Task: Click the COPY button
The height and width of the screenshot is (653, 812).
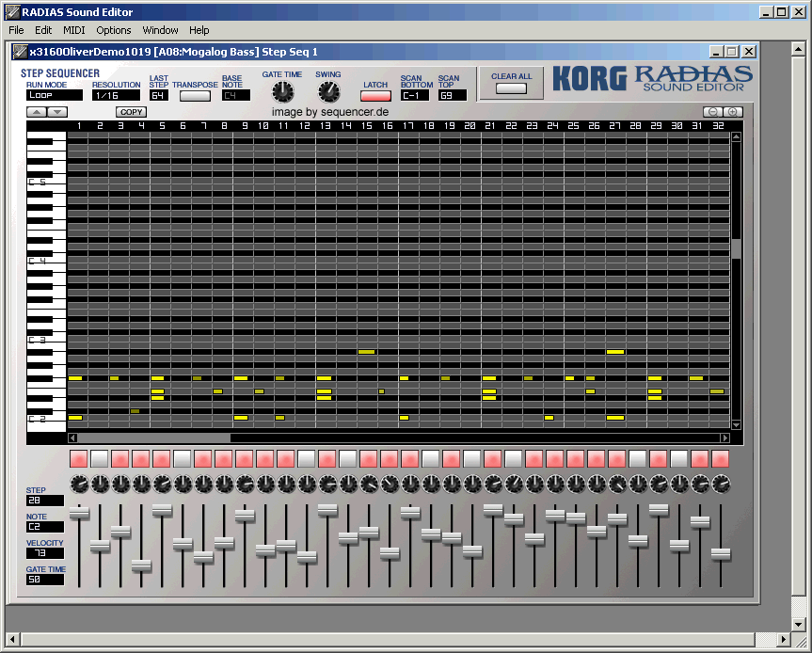Action: pos(131,112)
